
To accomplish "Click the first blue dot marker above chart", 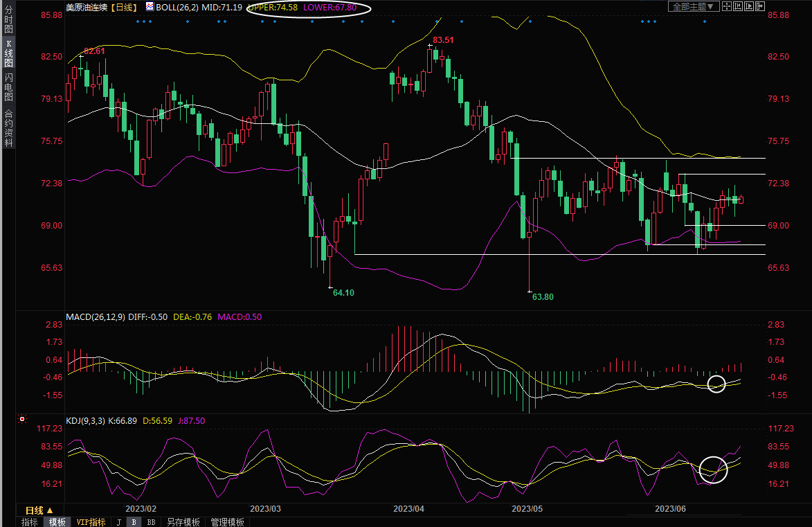I will [x=138, y=21].
